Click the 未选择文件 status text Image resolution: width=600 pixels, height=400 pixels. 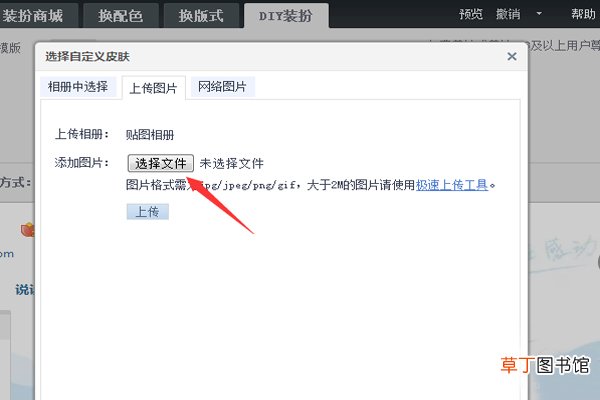pos(232,163)
